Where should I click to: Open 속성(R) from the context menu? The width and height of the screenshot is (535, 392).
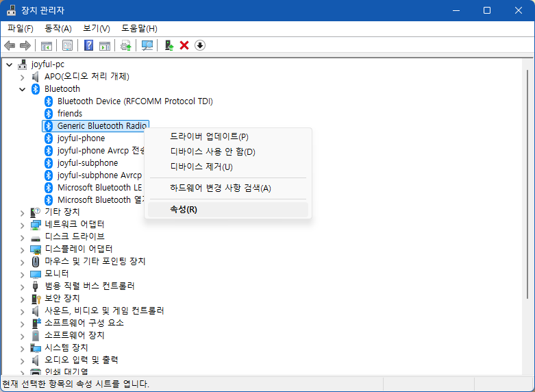pyautogui.click(x=228, y=210)
